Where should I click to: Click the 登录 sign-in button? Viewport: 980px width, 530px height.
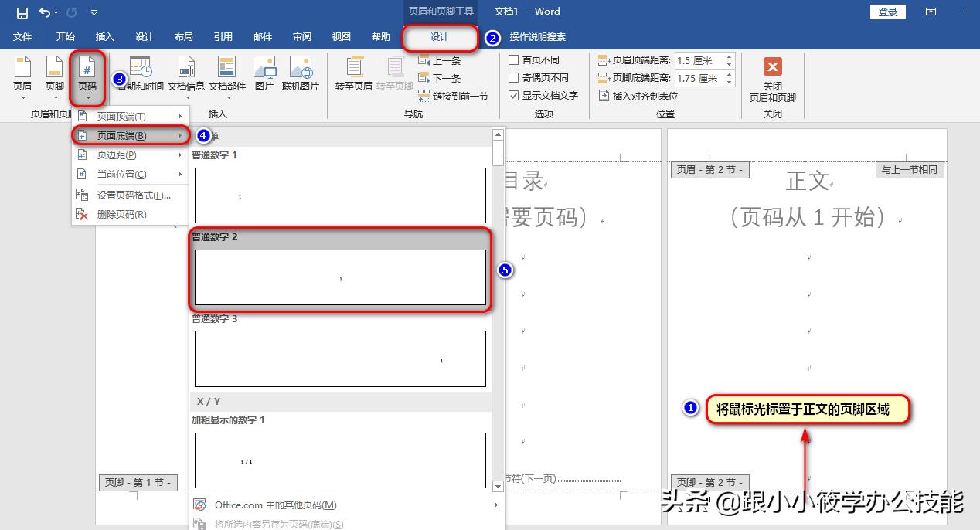tap(887, 12)
